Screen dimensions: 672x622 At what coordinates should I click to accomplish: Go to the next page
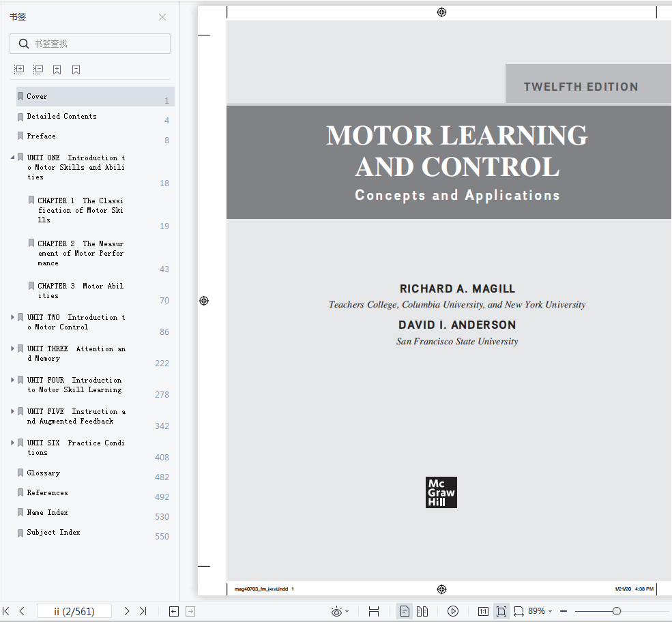[x=126, y=611]
